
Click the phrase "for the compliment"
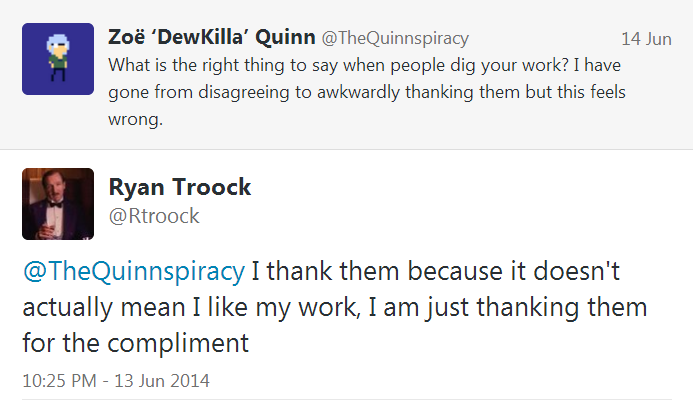tap(136, 343)
